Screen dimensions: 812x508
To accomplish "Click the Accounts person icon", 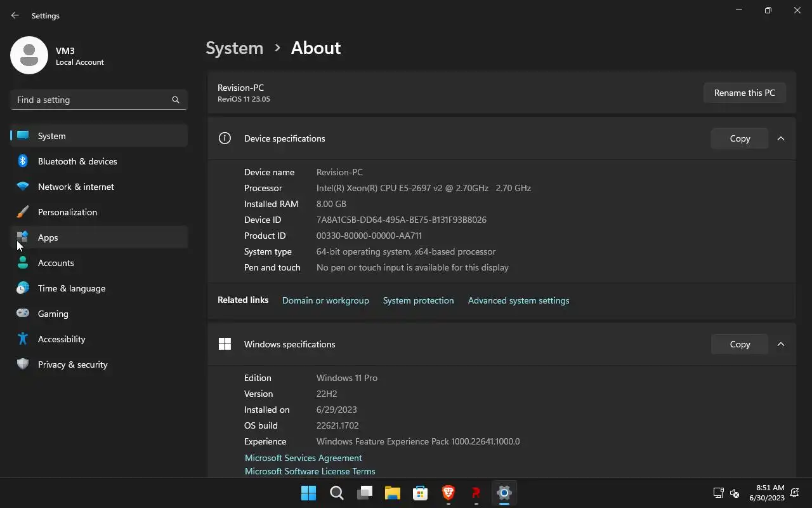I will point(23,262).
